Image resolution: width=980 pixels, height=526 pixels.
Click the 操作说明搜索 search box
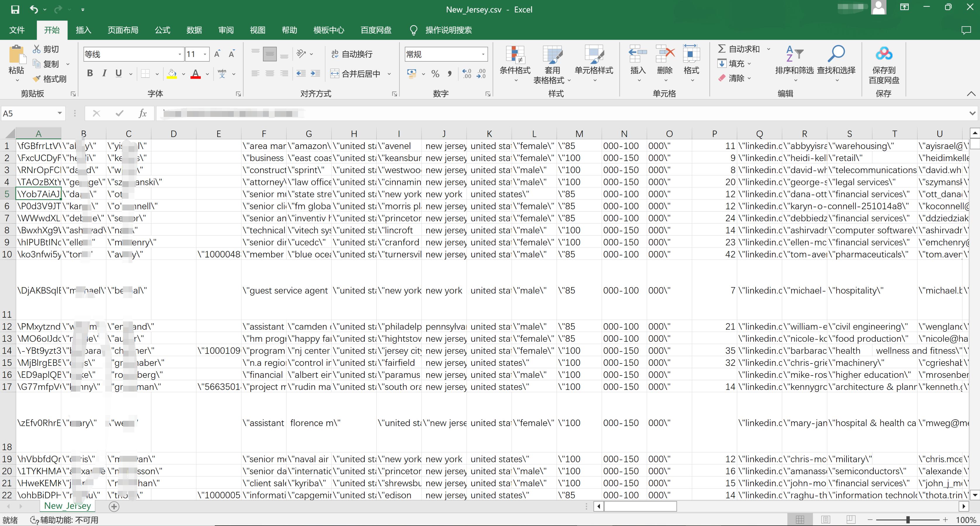(448, 30)
